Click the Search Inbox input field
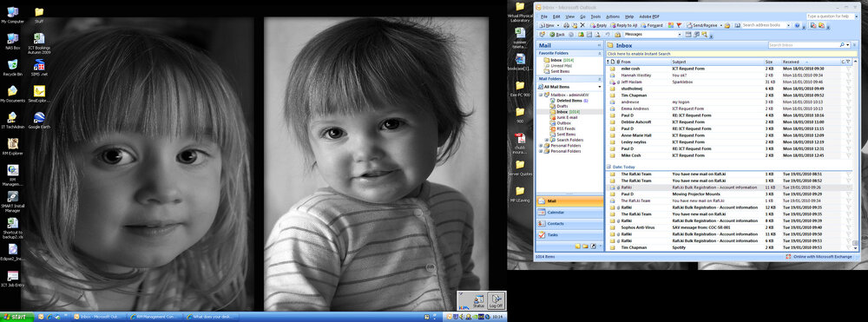Image resolution: width=868 pixels, height=322 pixels. pyautogui.click(x=803, y=45)
